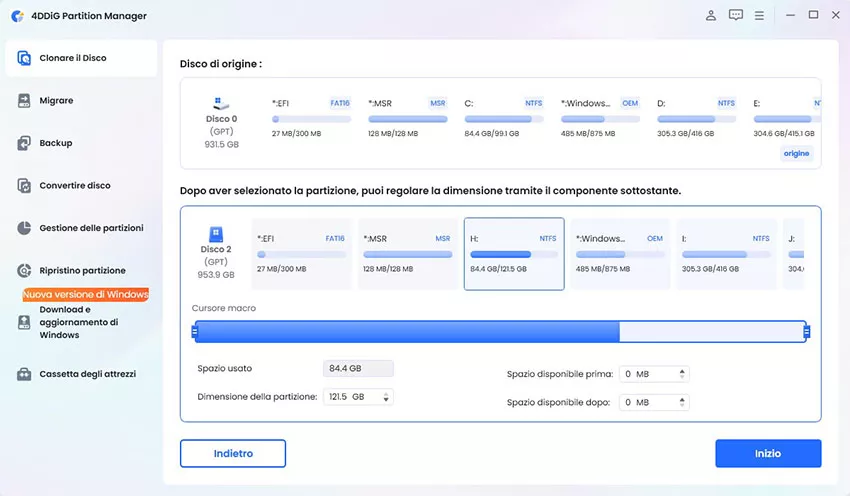850x496 pixels.
Task: Expand the Dimensione della partizione unit dropdown
Action: pyautogui.click(x=387, y=397)
